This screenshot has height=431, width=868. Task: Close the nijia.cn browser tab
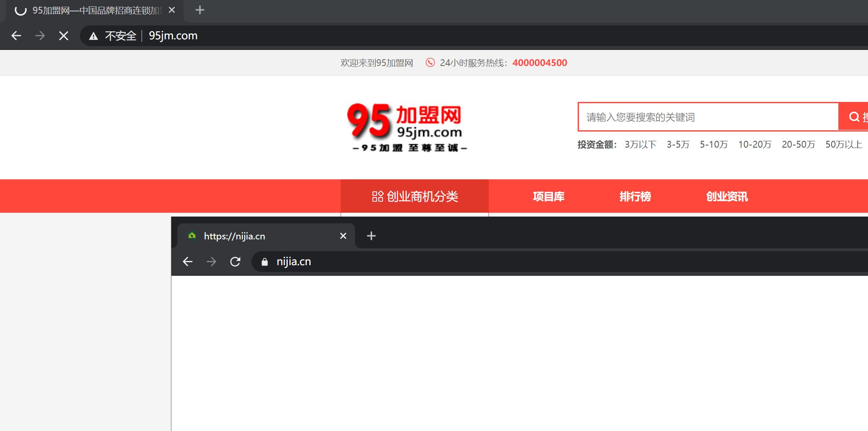[343, 236]
